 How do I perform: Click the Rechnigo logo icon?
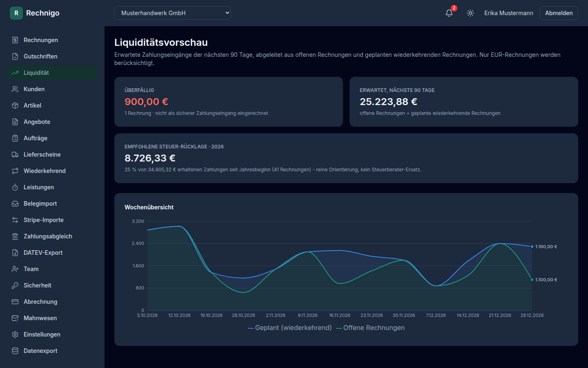click(x=16, y=13)
